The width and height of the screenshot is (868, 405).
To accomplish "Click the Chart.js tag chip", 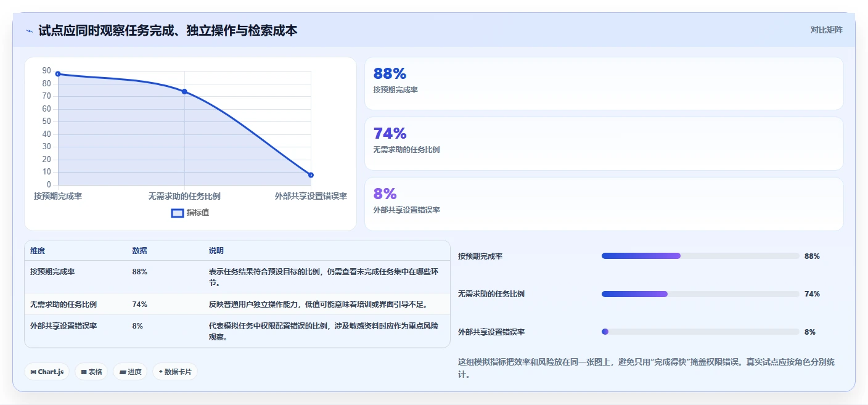I will [x=47, y=372].
